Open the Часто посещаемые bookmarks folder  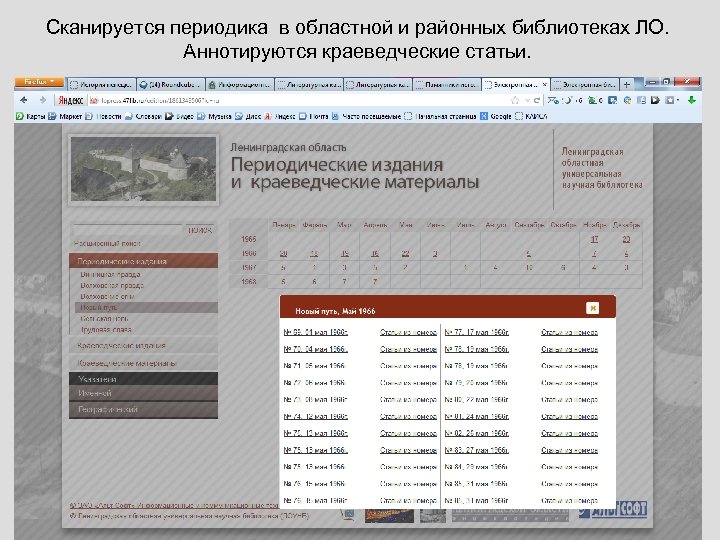tap(366, 116)
